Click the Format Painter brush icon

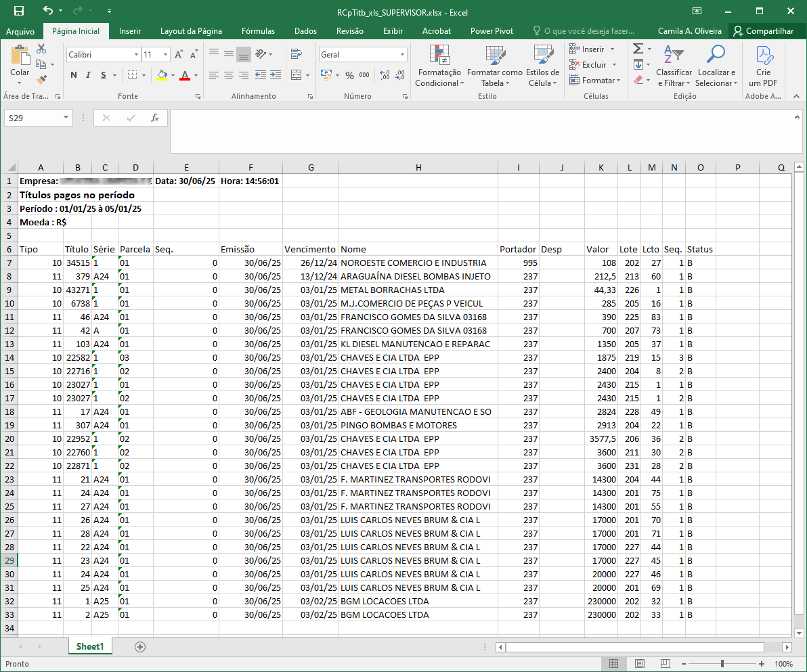(x=41, y=80)
